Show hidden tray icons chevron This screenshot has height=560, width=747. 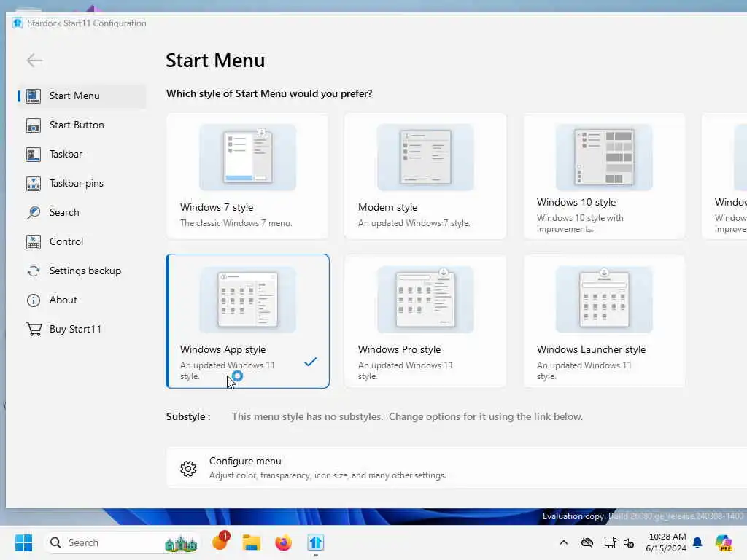click(x=564, y=542)
